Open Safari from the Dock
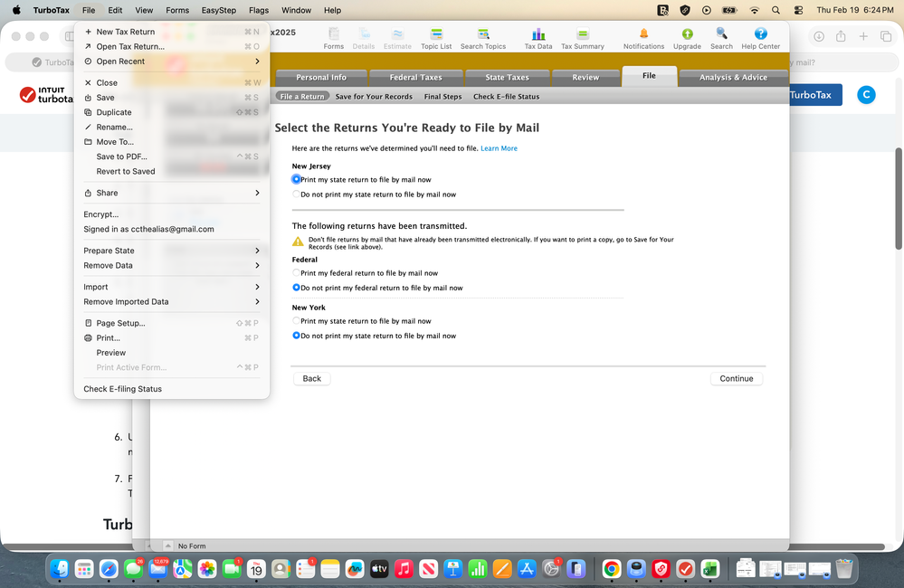 tap(109, 569)
